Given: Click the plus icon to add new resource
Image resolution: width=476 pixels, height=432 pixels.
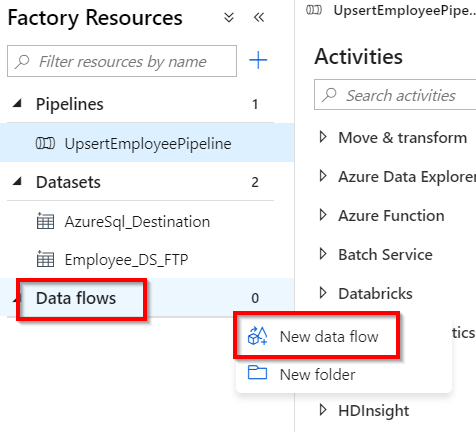Looking at the screenshot, I should point(258,60).
